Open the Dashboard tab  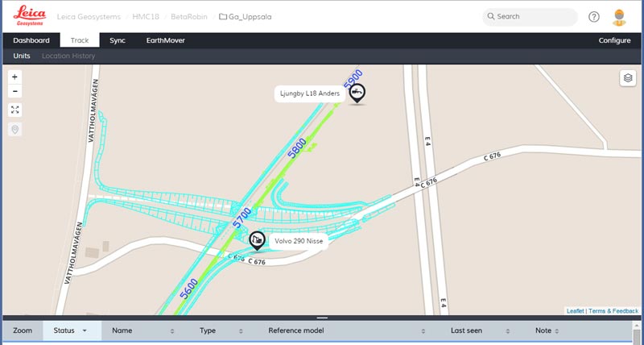[x=31, y=40]
